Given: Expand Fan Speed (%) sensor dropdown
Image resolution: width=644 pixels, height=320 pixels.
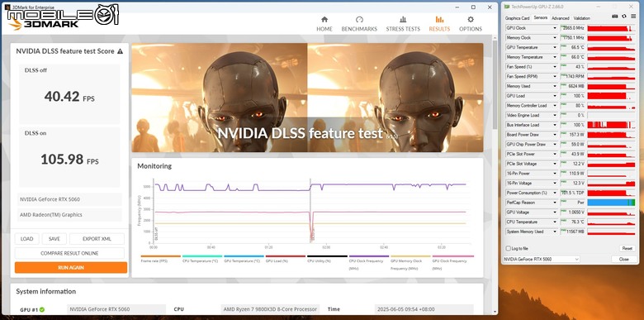Looking at the screenshot, I should coord(556,67).
